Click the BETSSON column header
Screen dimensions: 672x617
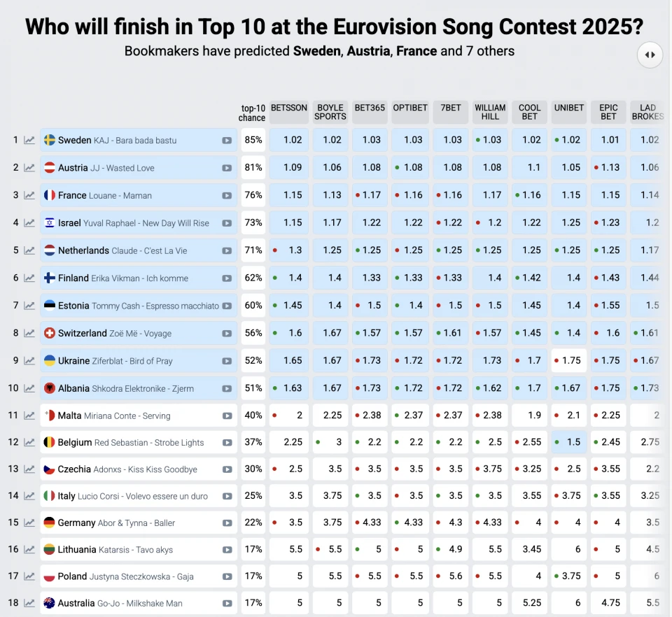[x=289, y=108]
